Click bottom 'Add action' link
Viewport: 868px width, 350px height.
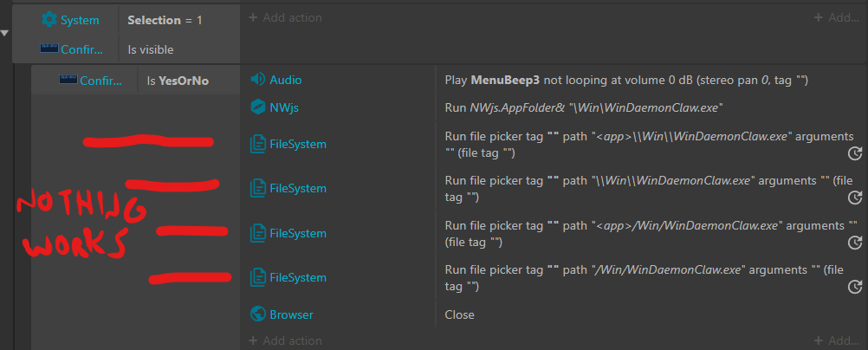(x=285, y=340)
